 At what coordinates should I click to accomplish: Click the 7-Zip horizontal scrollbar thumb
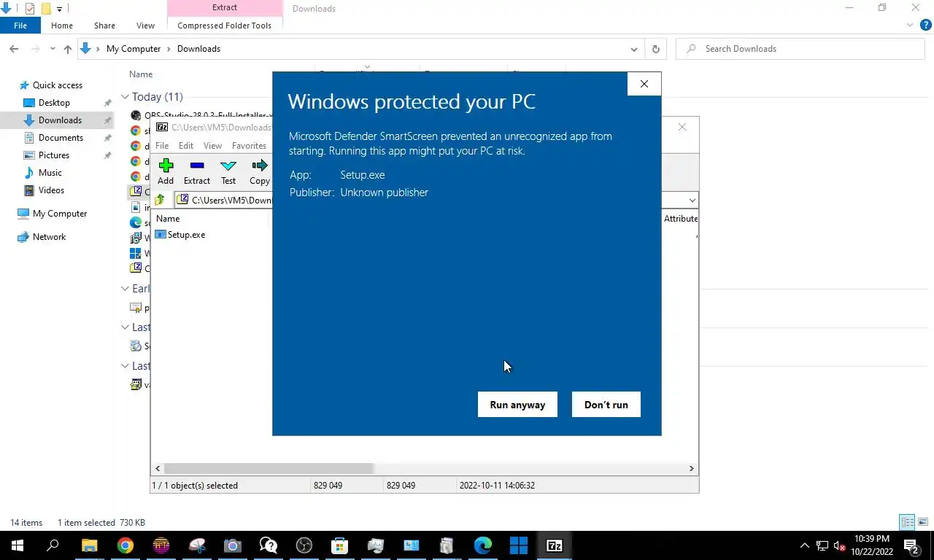pos(269,468)
